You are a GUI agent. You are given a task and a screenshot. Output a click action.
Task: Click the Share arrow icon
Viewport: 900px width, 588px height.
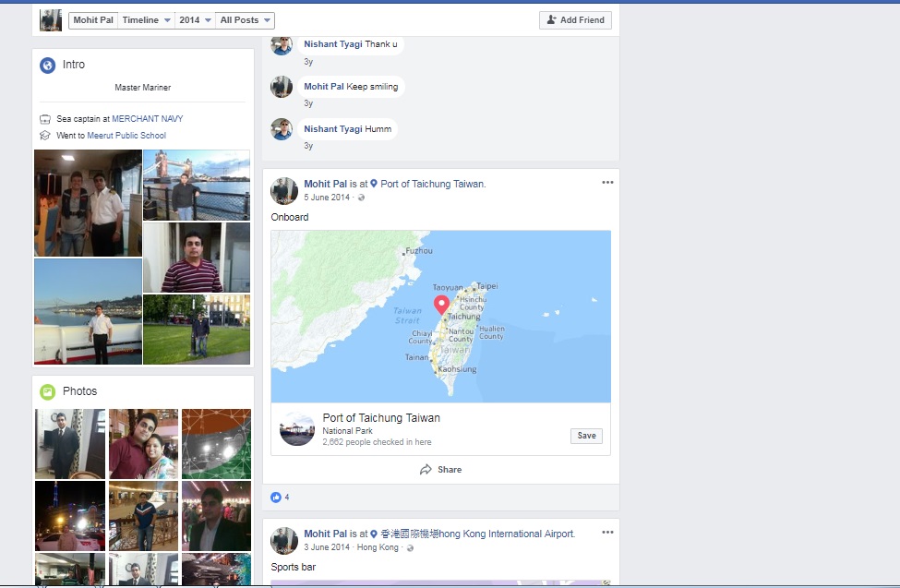click(x=426, y=470)
